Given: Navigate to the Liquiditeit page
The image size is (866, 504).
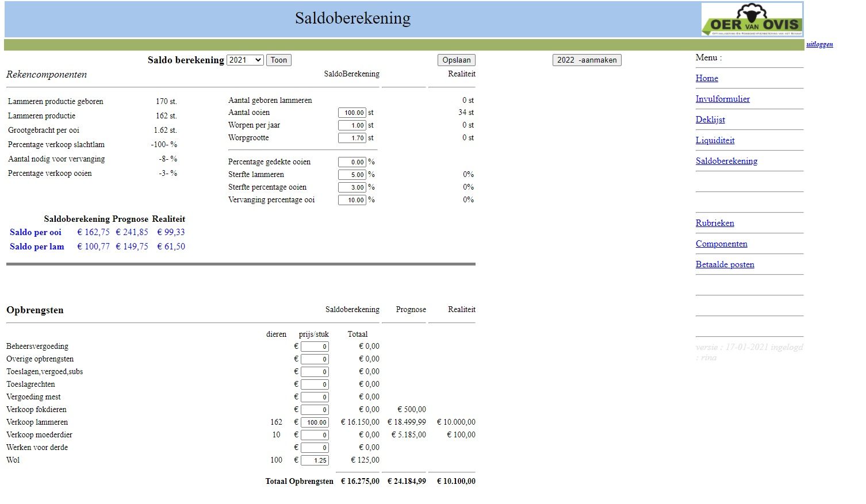Looking at the screenshot, I should [715, 140].
